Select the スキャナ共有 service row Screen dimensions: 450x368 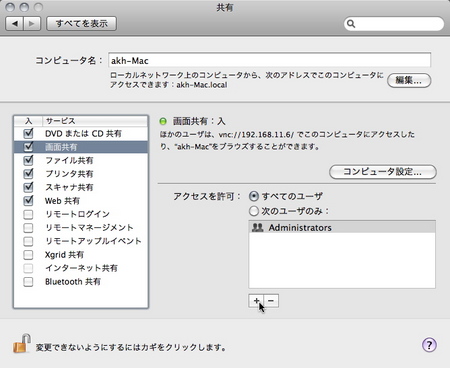pos(81,187)
